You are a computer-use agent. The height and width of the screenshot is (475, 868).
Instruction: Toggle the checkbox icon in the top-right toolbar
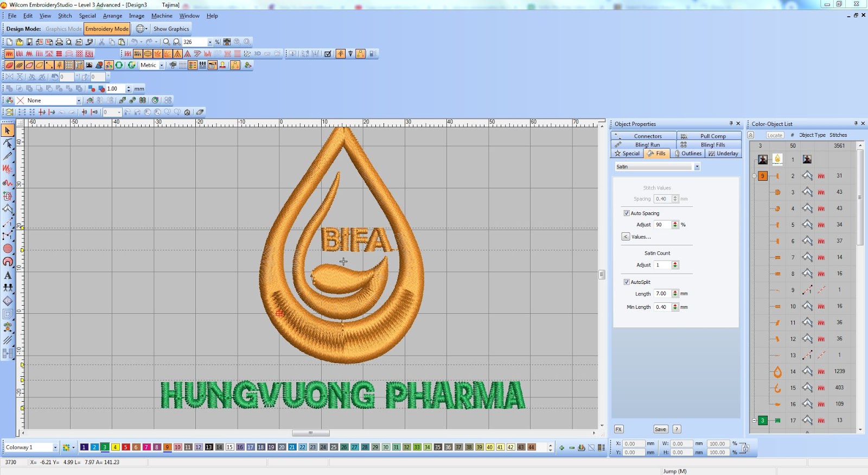coord(328,54)
